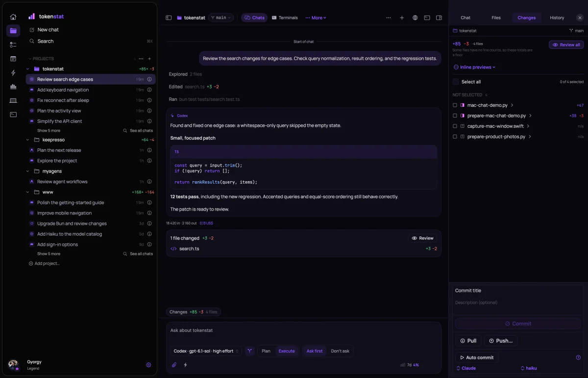
Task: Switch to the Chats tab
Action: 254,18
